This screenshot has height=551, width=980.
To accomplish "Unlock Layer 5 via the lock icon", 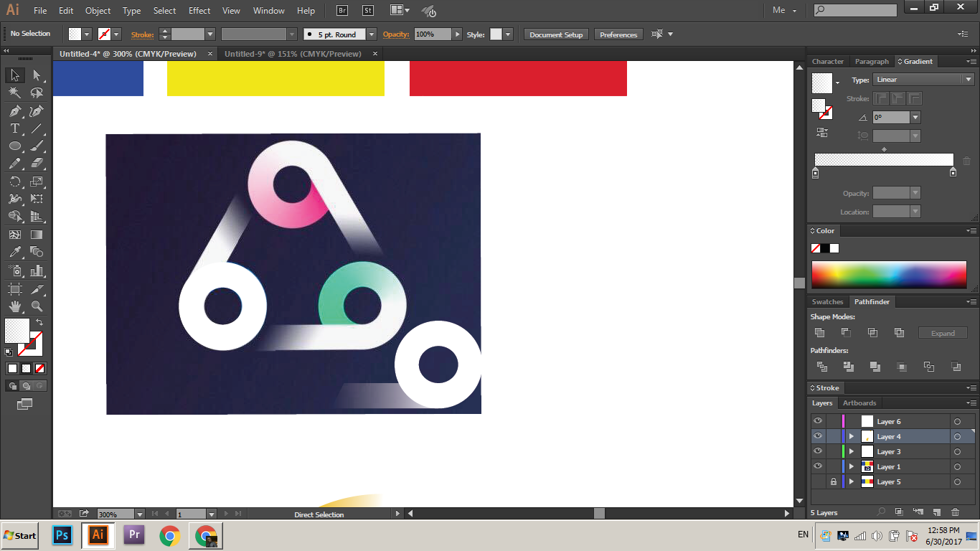I will pyautogui.click(x=834, y=481).
